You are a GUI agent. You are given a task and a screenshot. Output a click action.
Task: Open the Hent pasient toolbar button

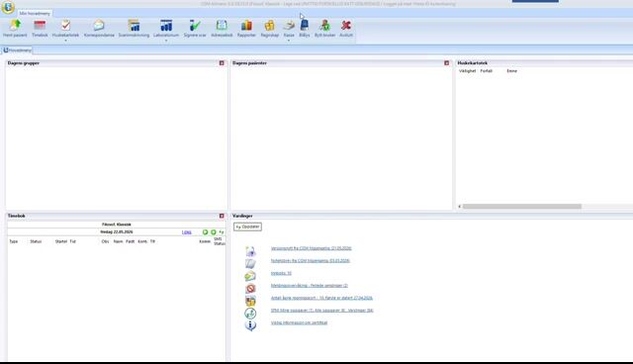pyautogui.click(x=15, y=29)
